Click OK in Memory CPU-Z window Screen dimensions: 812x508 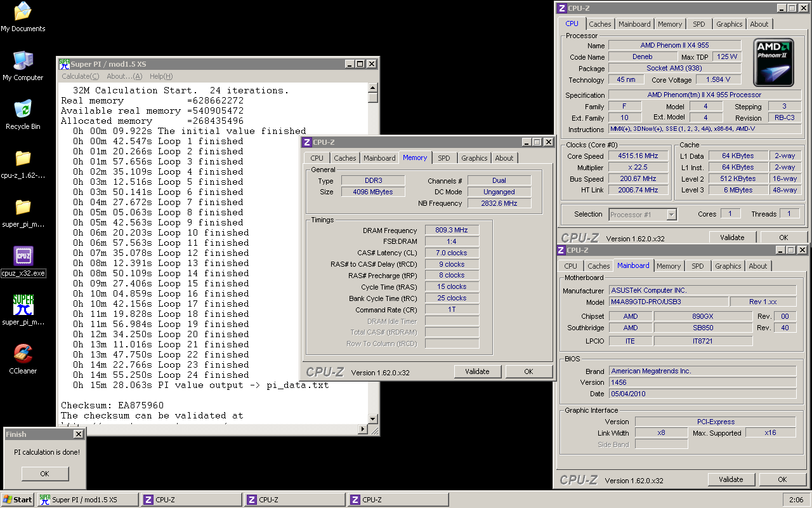click(x=528, y=371)
